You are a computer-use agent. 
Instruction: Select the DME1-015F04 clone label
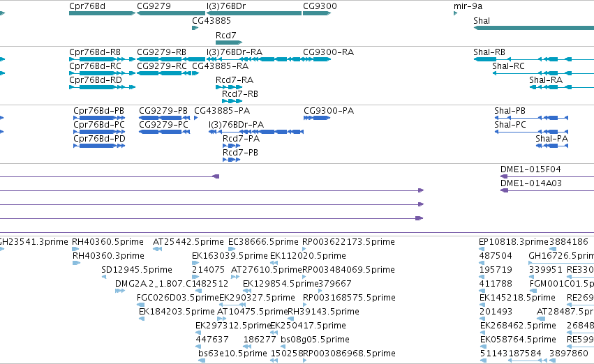(530, 169)
